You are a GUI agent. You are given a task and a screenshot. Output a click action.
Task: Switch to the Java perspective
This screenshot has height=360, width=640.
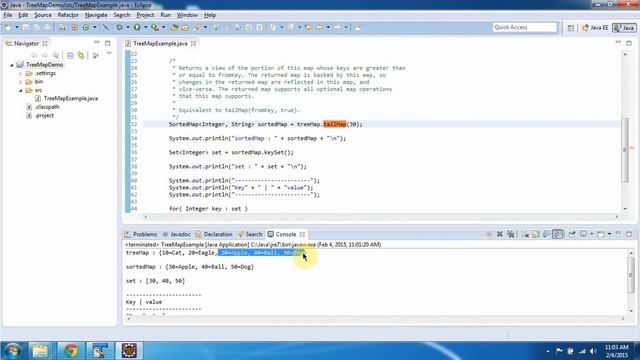pyautogui.click(x=624, y=27)
